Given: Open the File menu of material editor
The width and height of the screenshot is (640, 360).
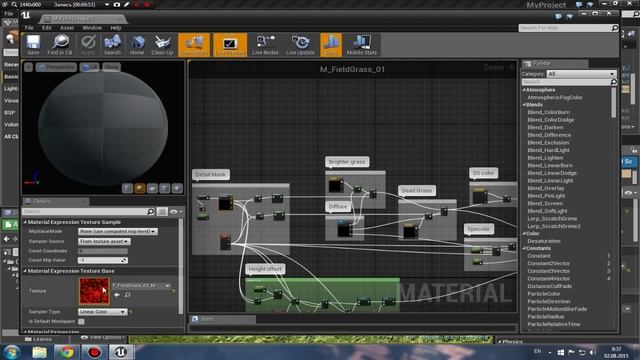Looking at the screenshot, I should [29, 28].
